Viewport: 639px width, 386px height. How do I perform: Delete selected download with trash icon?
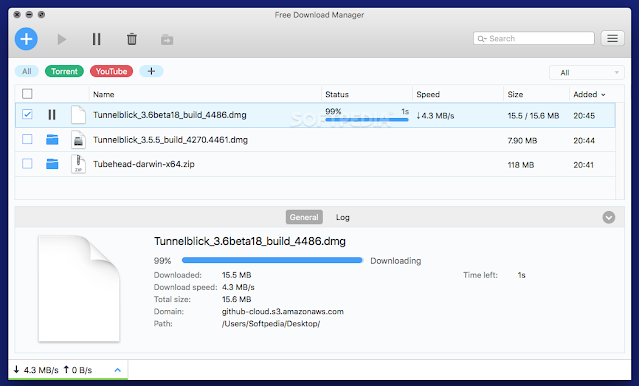click(132, 39)
